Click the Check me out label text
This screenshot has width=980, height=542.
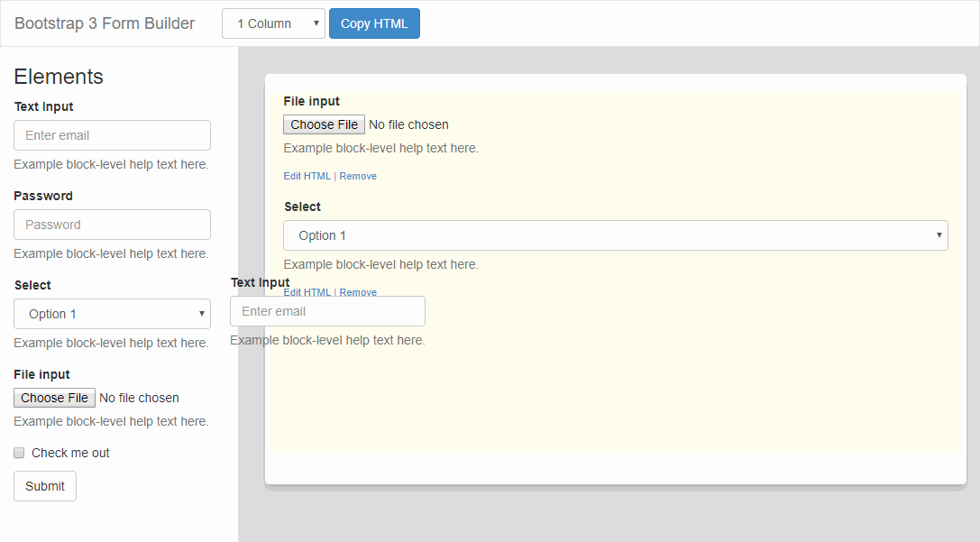70,453
